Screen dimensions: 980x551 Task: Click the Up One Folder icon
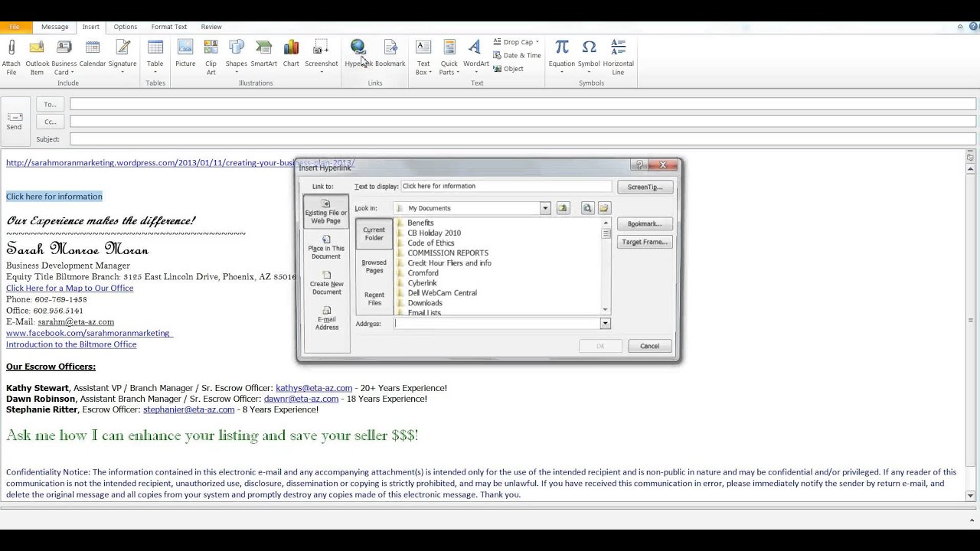(x=563, y=208)
